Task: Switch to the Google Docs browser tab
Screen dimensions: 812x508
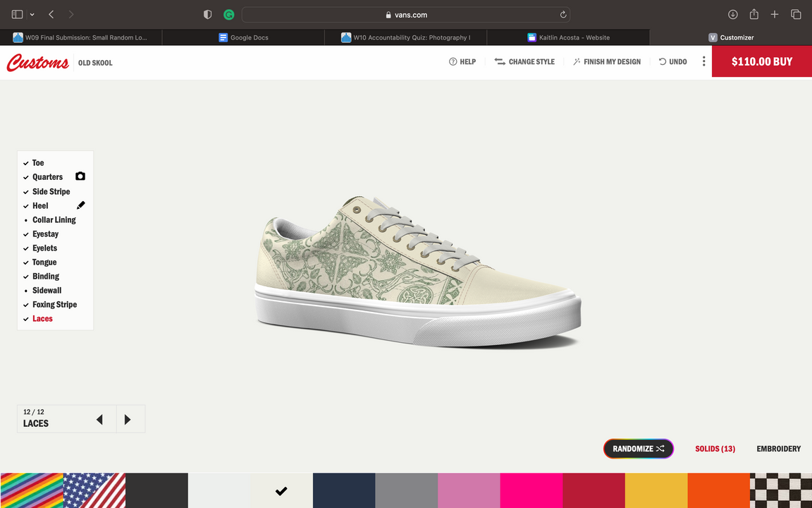Action: click(x=243, y=37)
